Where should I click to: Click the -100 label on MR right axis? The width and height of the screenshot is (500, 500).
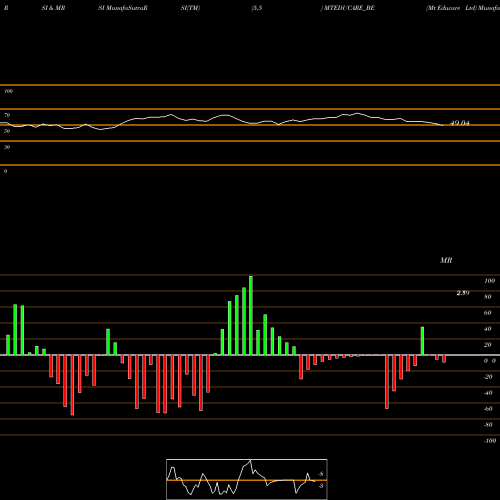[x=490, y=441]
